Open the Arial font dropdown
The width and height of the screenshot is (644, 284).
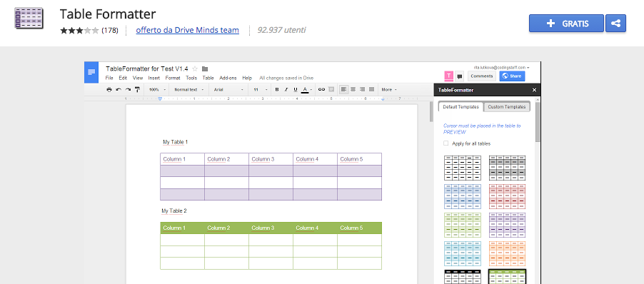[228, 89]
